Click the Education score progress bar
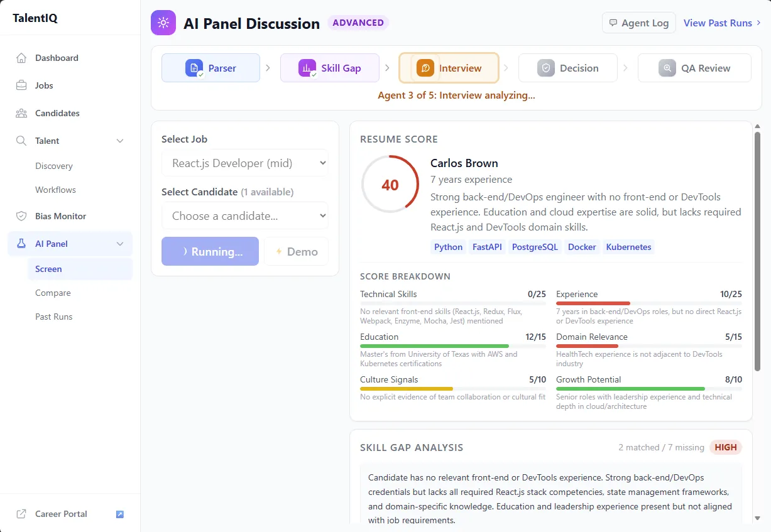 pos(453,346)
